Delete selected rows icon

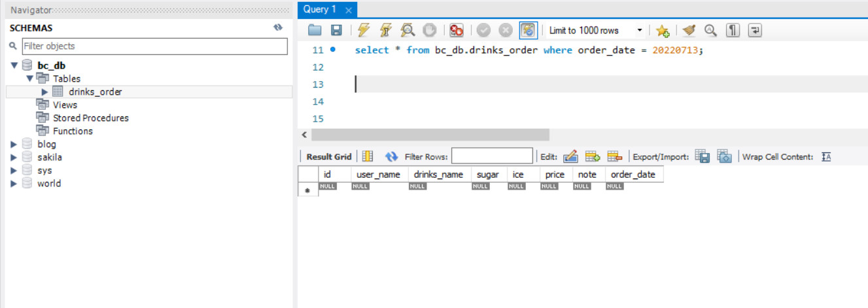[x=614, y=156]
